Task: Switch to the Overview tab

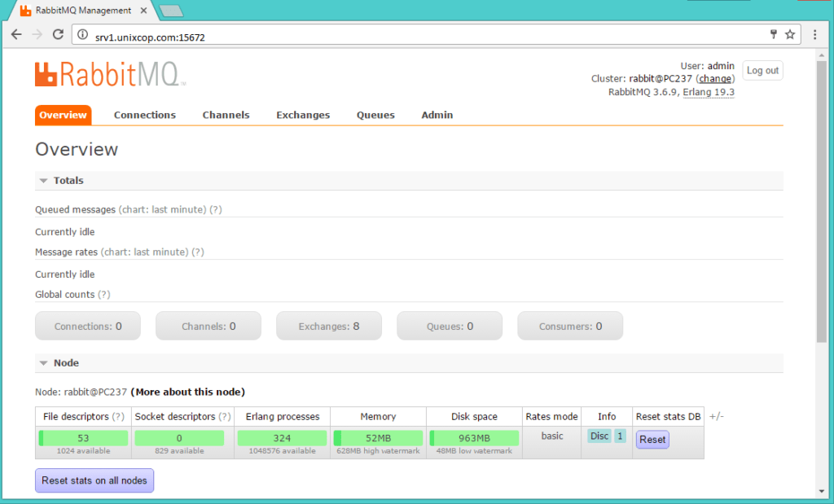Action: [x=63, y=115]
